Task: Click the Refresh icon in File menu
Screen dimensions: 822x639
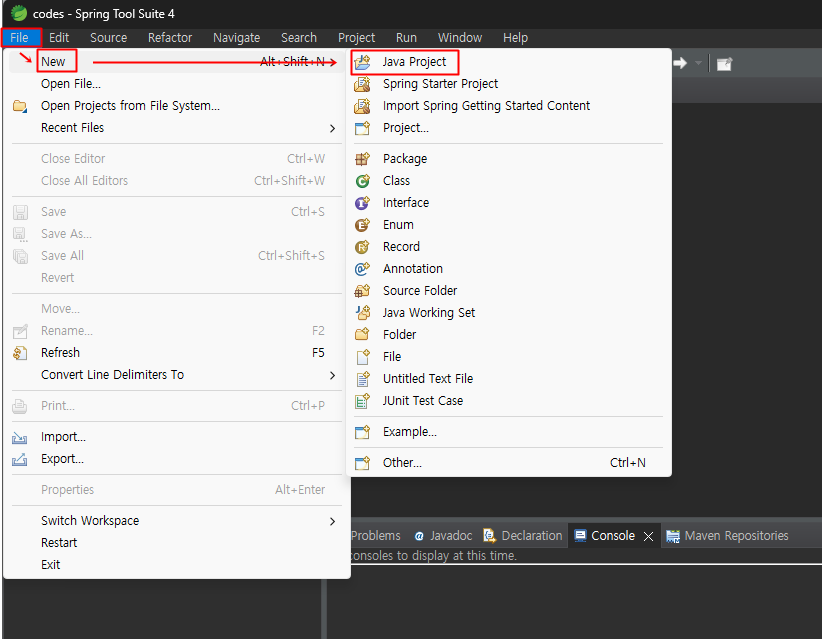Action: pos(20,353)
